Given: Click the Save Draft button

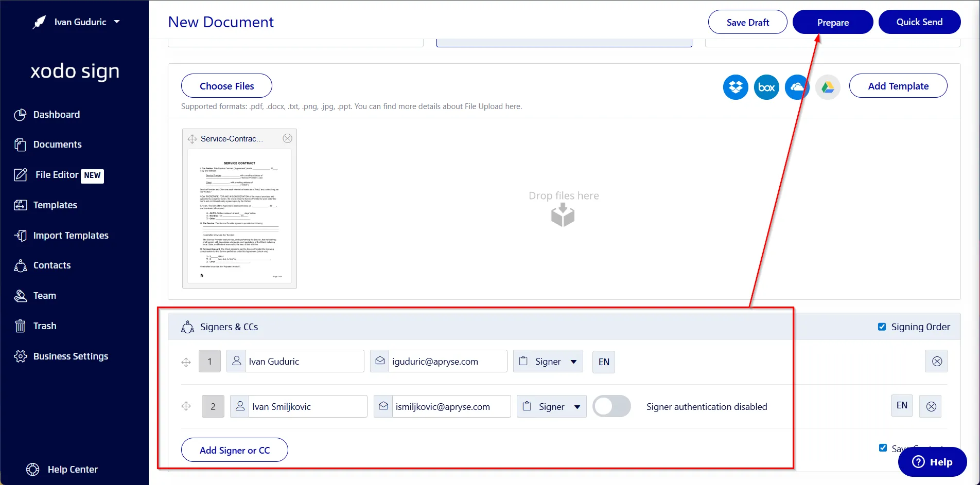Looking at the screenshot, I should point(747,22).
